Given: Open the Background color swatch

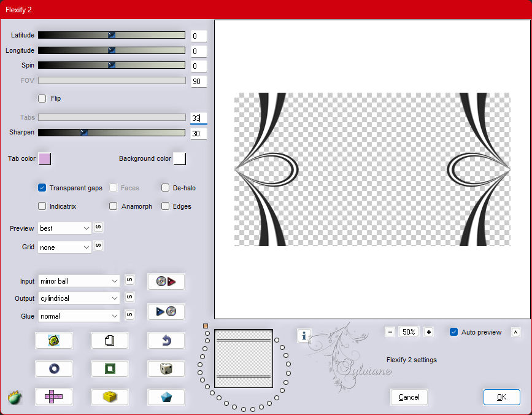Looking at the screenshot, I should pos(180,158).
